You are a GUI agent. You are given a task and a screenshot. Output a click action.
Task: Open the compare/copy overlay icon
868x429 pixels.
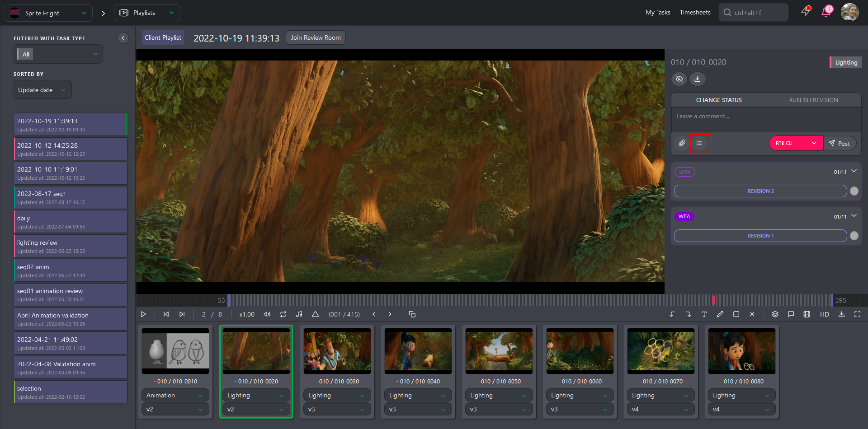412,314
